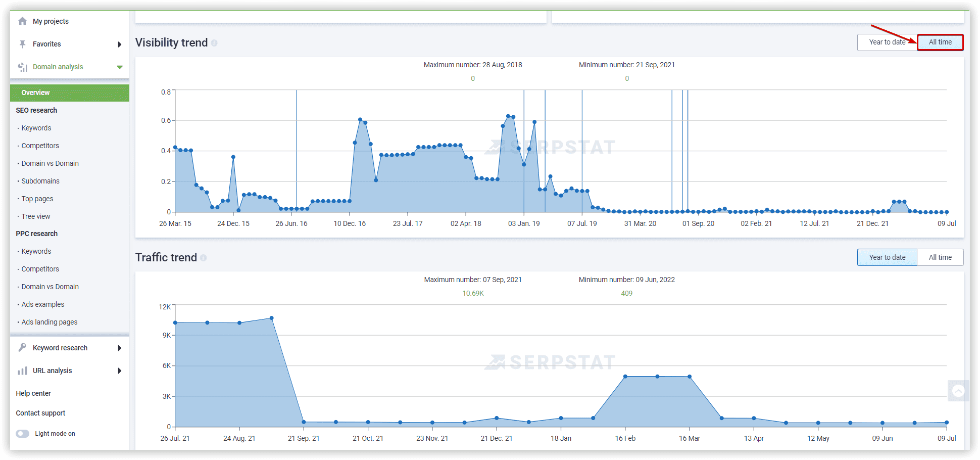This screenshot has height=460, width=980.
Task: Click the 07 Sep 2021 peak traffic point
Action: [272, 318]
